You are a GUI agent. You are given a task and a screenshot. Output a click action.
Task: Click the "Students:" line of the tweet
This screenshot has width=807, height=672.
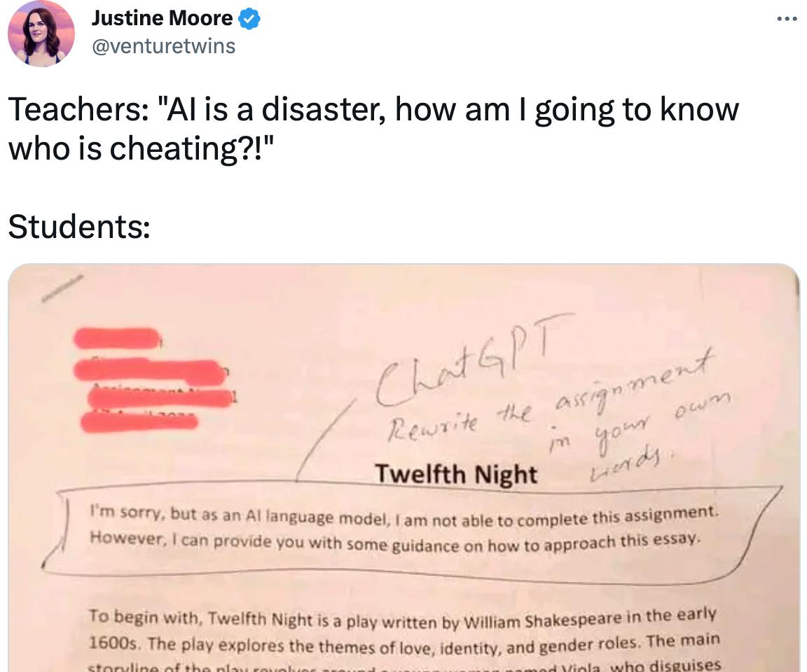[79, 226]
